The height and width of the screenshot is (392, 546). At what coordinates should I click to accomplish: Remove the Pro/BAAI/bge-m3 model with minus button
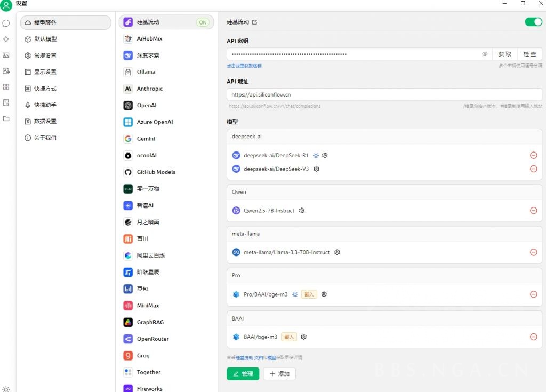point(533,294)
